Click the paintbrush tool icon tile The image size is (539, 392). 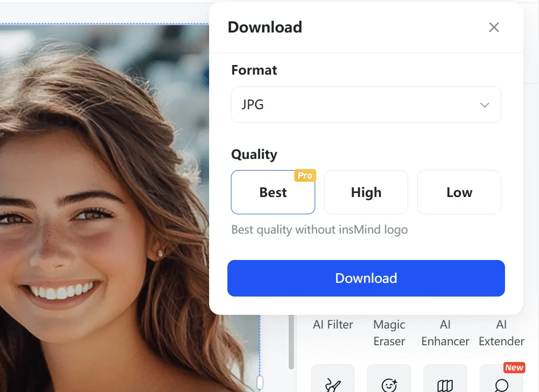(333, 378)
